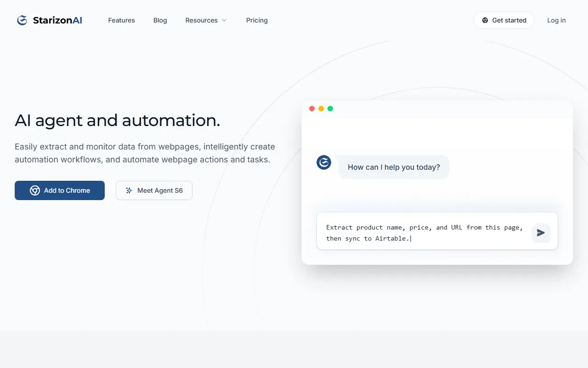Image resolution: width=588 pixels, height=368 pixels.
Task: Click the "How can I help you today?" bubble
Action: tap(394, 167)
